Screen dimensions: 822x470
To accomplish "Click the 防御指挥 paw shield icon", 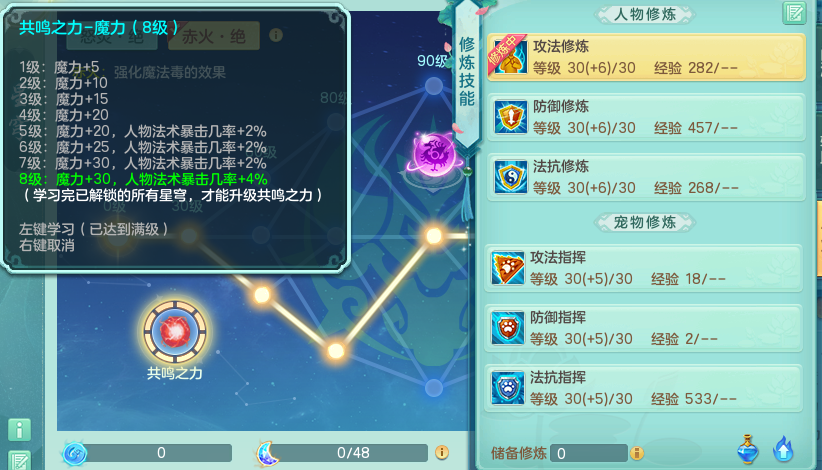I will pos(507,328).
